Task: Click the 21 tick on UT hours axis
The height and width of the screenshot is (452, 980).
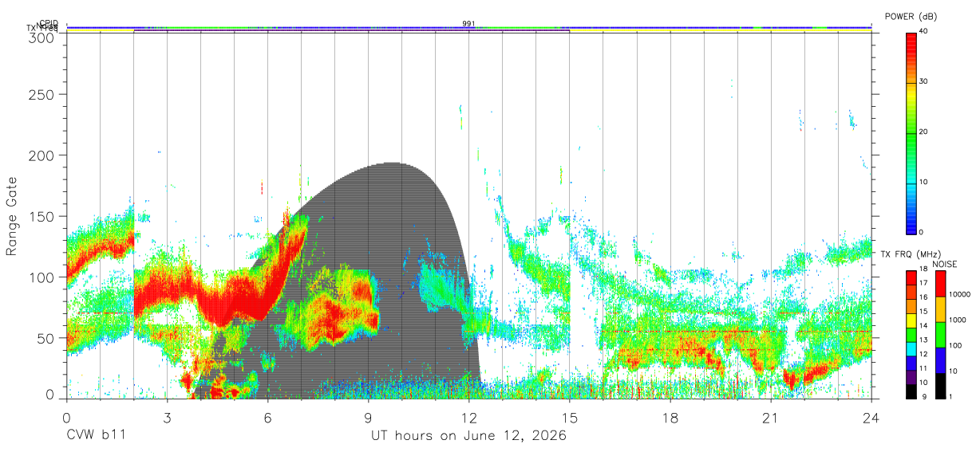Action: (x=771, y=417)
